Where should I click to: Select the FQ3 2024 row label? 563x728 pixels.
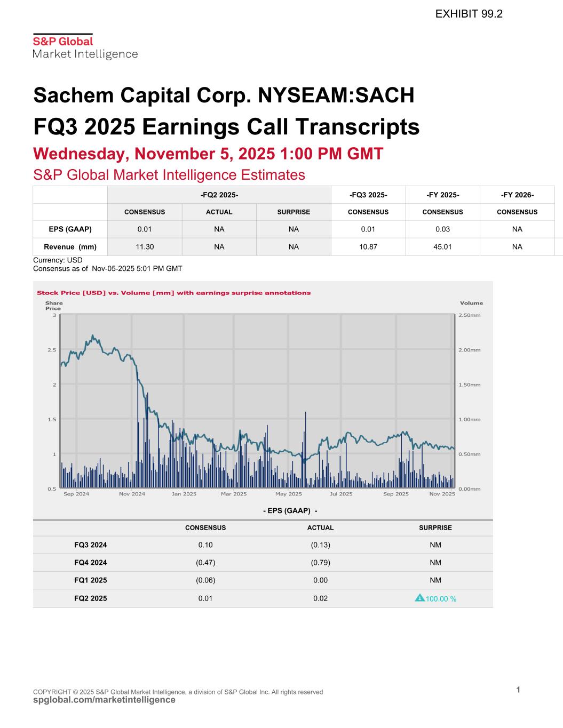tap(90, 545)
